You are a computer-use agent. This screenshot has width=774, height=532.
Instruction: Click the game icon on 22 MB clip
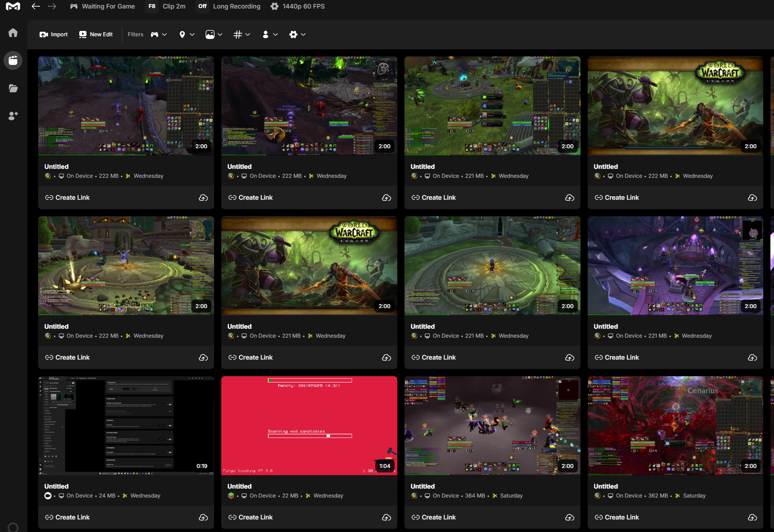pos(231,496)
